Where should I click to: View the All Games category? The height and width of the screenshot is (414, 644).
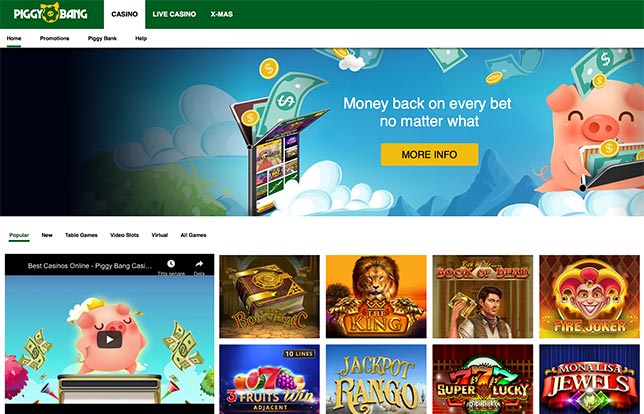(x=193, y=235)
